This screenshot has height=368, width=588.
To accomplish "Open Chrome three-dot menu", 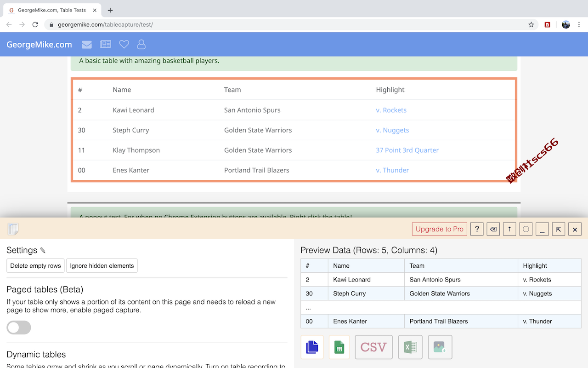I will click(x=579, y=24).
